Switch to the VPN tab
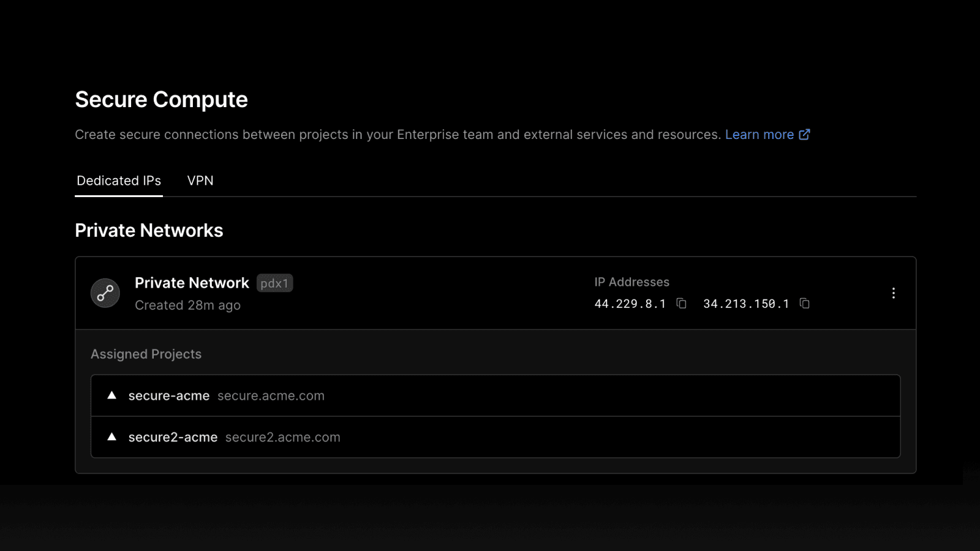Image resolution: width=980 pixels, height=551 pixels. pos(200,181)
